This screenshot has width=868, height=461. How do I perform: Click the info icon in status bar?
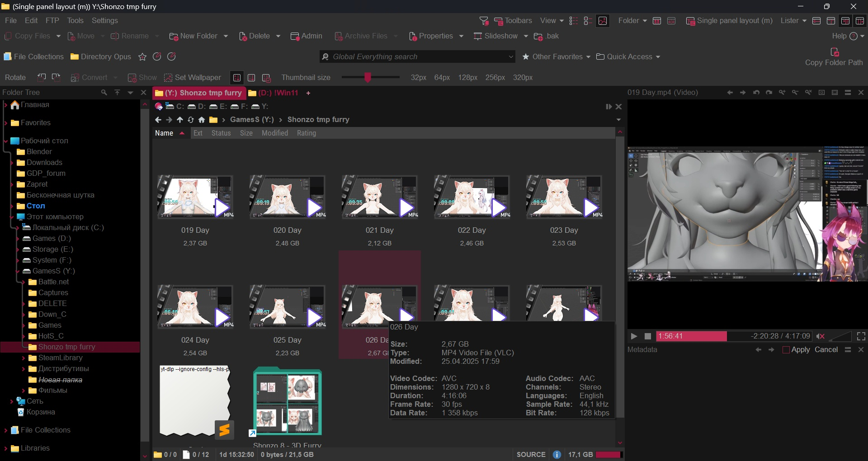(557, 455)
